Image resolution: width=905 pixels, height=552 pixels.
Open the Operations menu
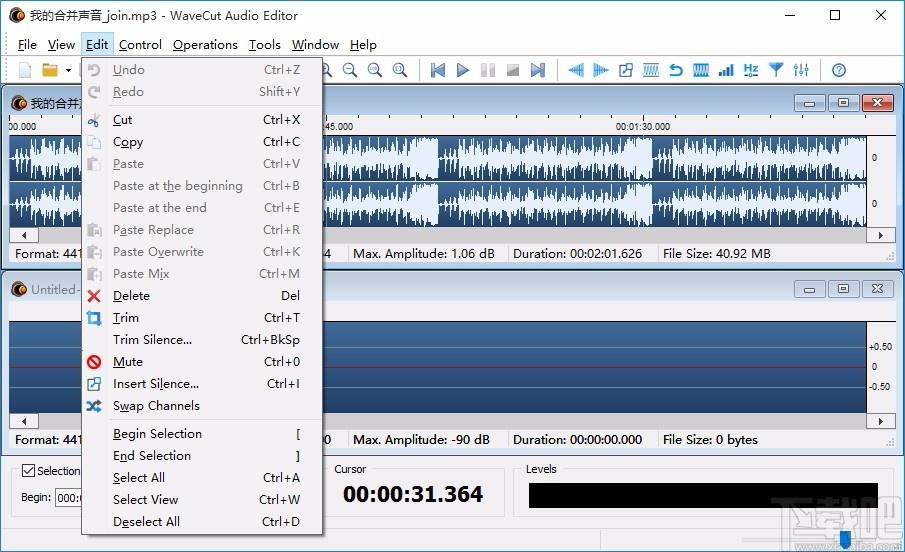coord(205,44)
